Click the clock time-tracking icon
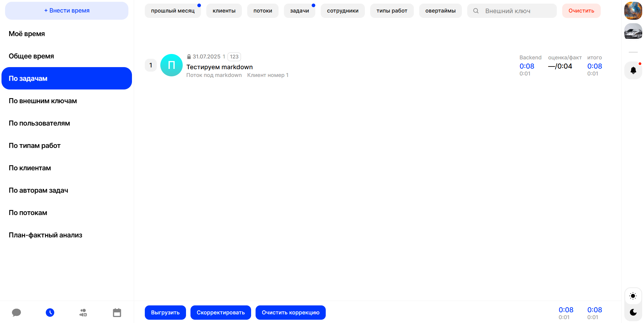644x323 pixels. tap(50, 312)
